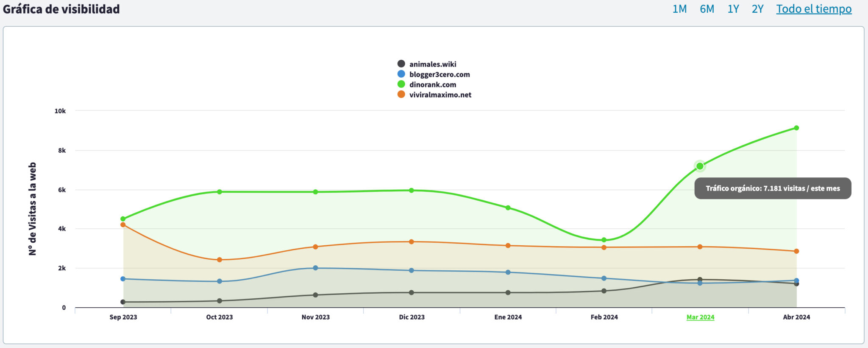
Task: Click the highlighted green Mar 2024 data point
Action: pos(700,166)
